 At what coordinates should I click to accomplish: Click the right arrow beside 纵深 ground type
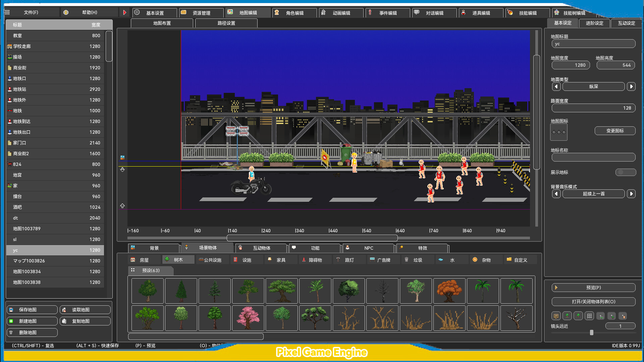coord(632,86)
